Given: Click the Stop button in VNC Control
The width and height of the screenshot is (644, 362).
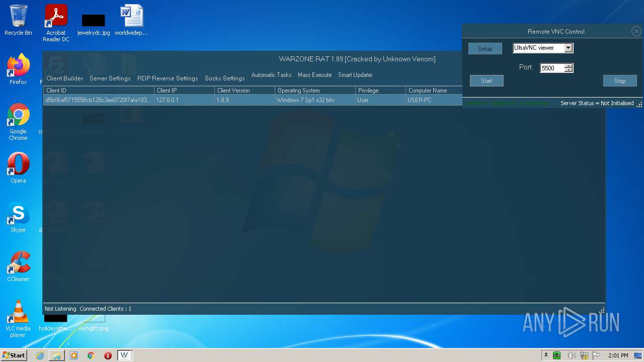Looking at the screenshot, I should pyautogui.click(x=620, y=81).
